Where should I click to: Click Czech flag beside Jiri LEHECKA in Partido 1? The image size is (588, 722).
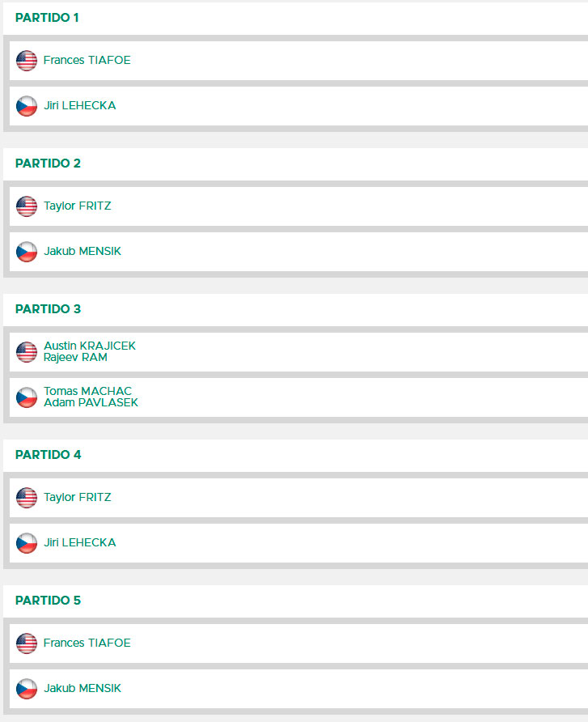tap(27, 106)
